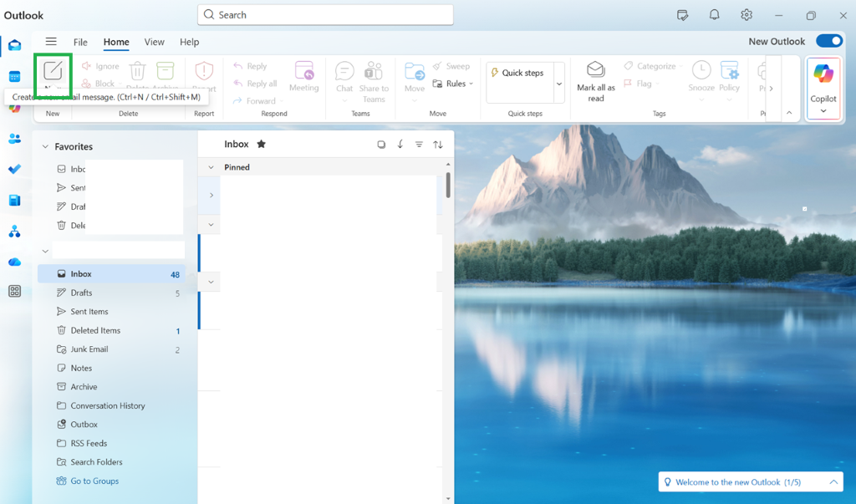Expand the pinned conversation chevron
856x504 pixels.
click(x=211, y=195)
